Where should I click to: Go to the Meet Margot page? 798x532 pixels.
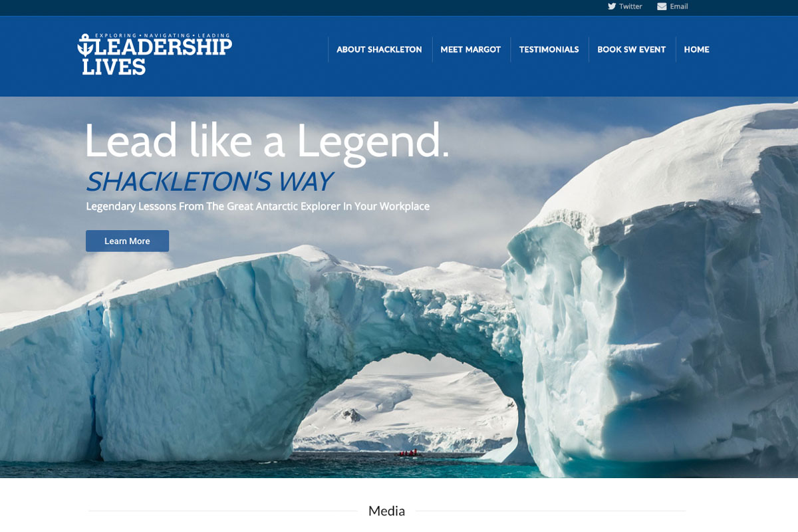point(470,49)
